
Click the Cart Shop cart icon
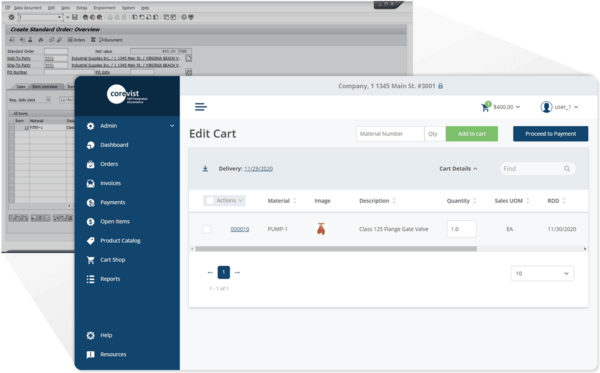91,260
